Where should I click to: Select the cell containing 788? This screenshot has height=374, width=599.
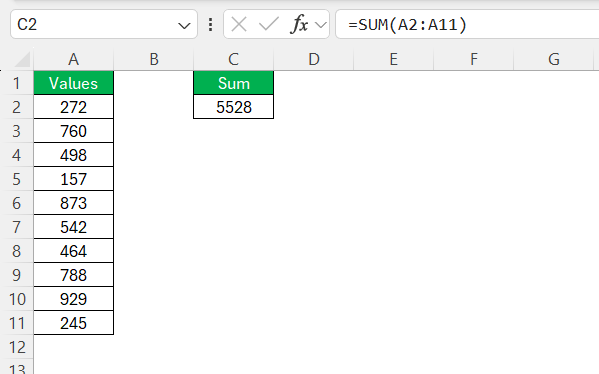(73, 275)
